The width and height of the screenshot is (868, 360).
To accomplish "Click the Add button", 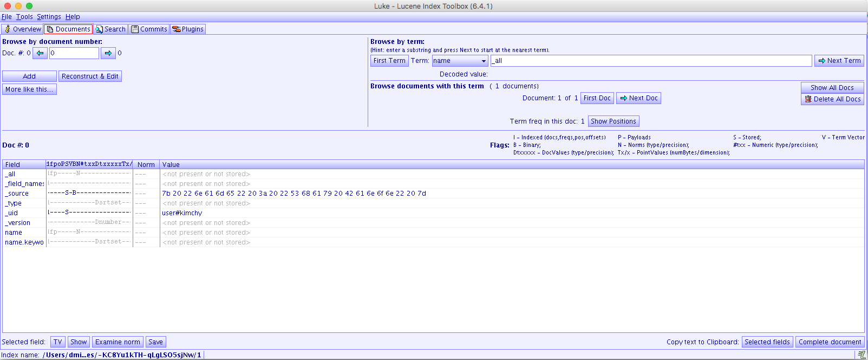I will [x=29, y=76].
